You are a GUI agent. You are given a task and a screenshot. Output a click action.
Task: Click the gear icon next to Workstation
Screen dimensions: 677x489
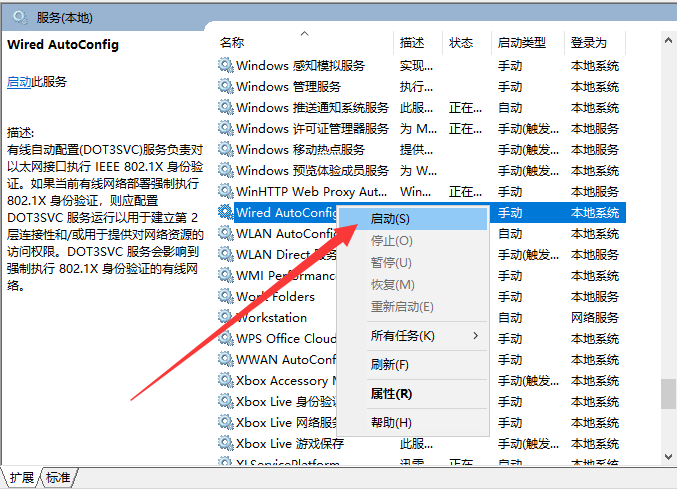226,317
